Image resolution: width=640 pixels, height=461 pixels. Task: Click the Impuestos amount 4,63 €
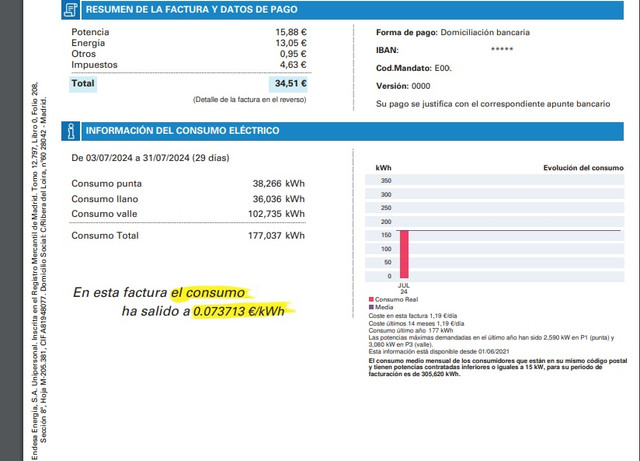point(293,65)
